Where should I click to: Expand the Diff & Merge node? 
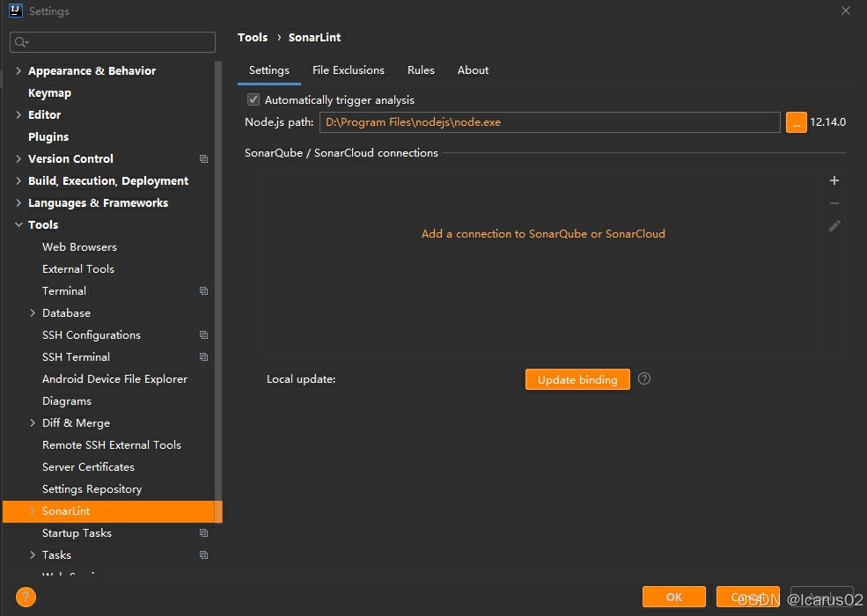click(x=33, y=423)
